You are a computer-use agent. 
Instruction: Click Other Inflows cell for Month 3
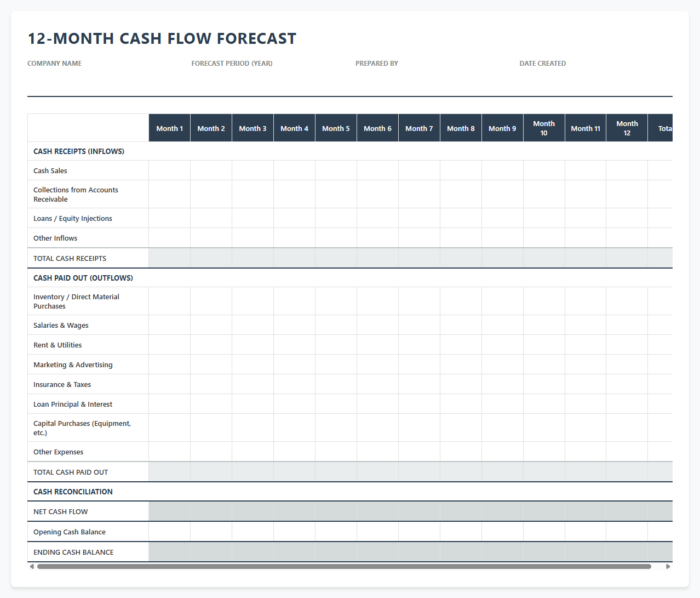tap(253, 238)
